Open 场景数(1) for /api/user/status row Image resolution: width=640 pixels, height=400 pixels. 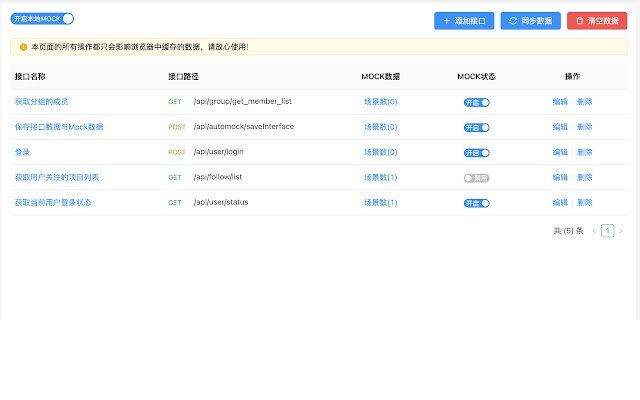pos(380,202)
